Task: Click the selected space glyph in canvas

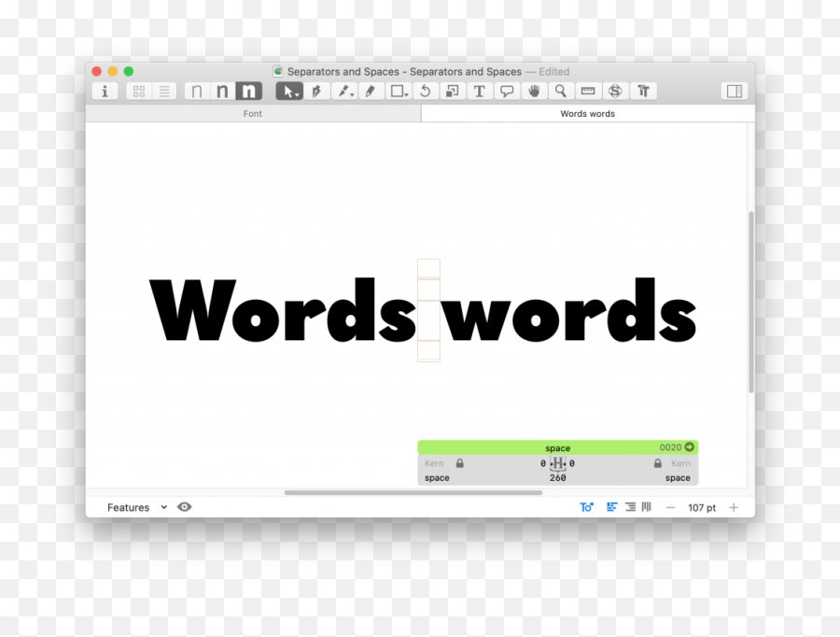Action: (x=428, y=310)
